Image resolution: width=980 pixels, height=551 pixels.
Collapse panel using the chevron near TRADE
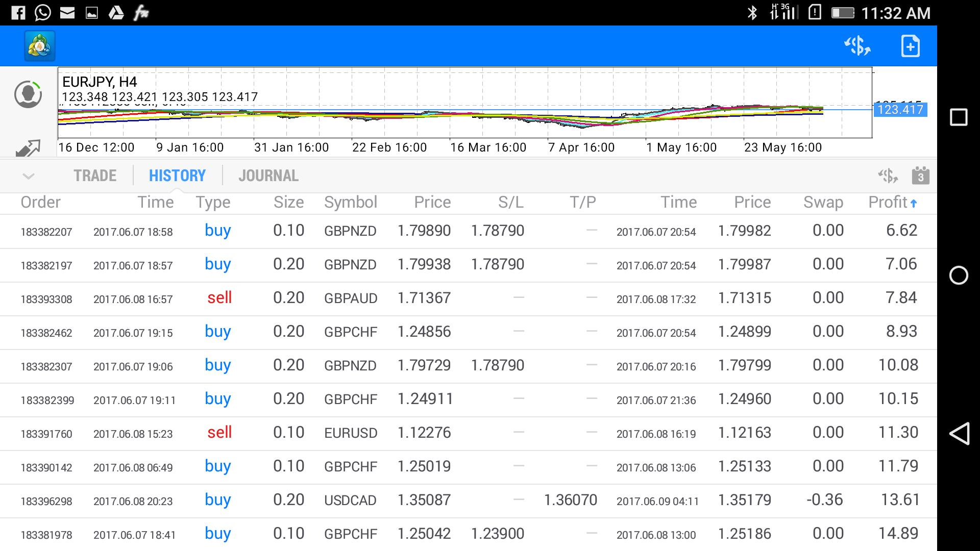pyautogui.click(x=29, y=177)
